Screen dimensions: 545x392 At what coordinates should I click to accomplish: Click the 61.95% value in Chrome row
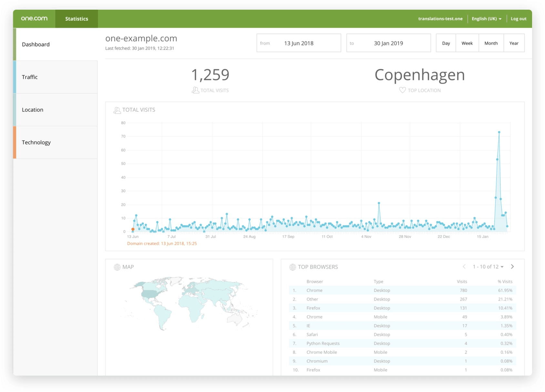tap(505, 290)
